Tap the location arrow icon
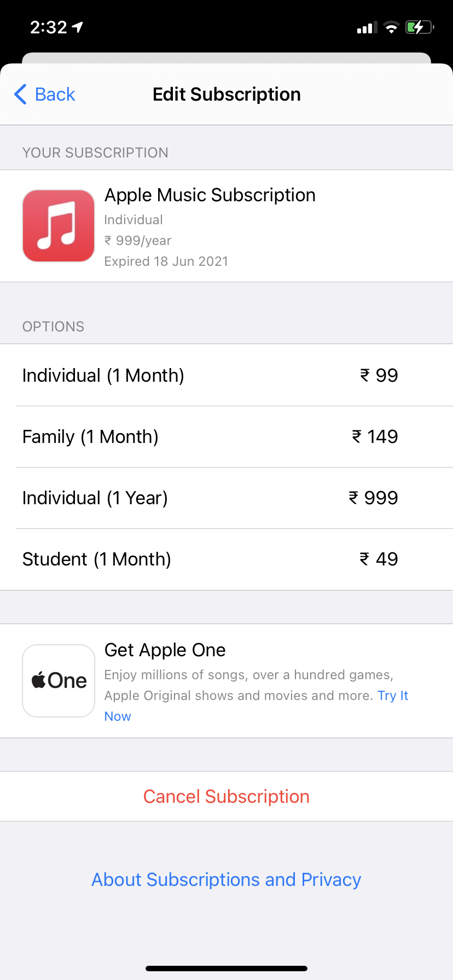The height and width of the screenshot is (980, 453). (x=78, y=27)
